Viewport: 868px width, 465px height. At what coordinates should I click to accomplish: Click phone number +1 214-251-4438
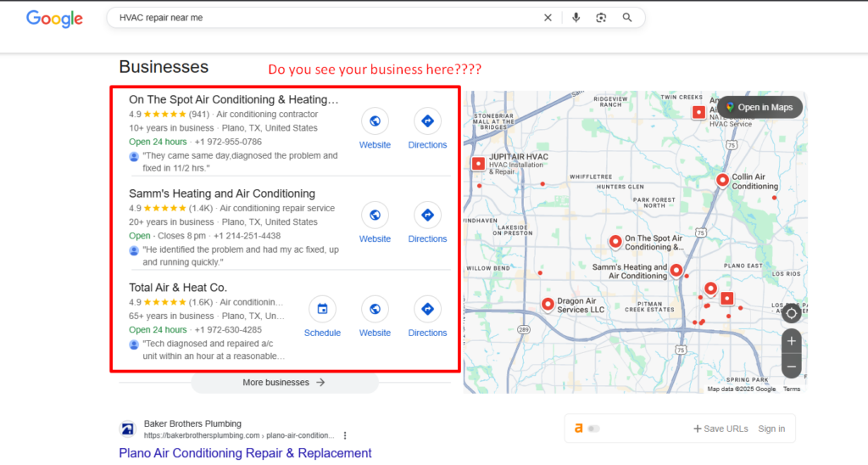247,236
